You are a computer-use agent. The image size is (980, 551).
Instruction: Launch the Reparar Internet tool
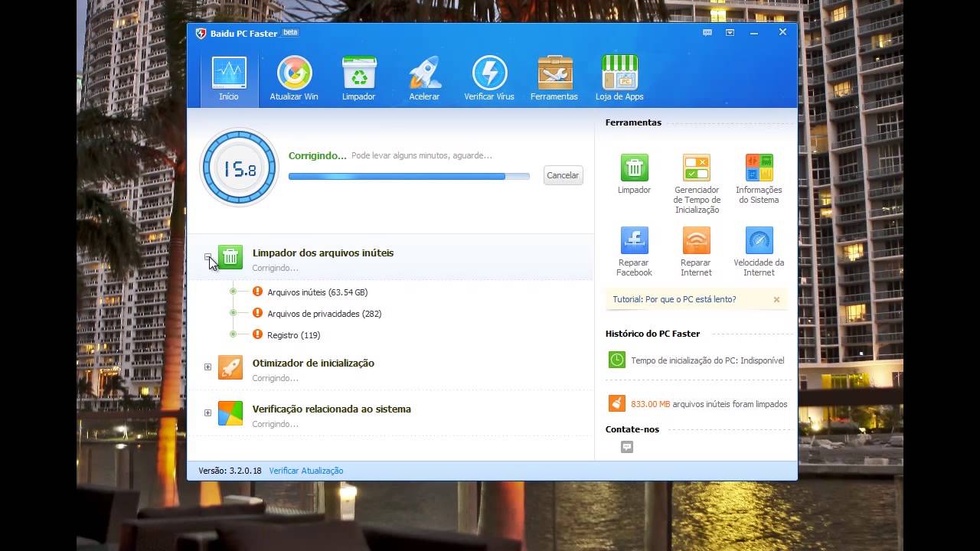[x=697, y=252]
